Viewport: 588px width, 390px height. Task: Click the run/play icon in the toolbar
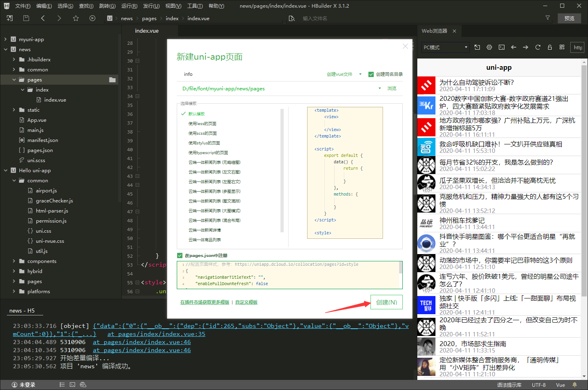click(92, 18)
